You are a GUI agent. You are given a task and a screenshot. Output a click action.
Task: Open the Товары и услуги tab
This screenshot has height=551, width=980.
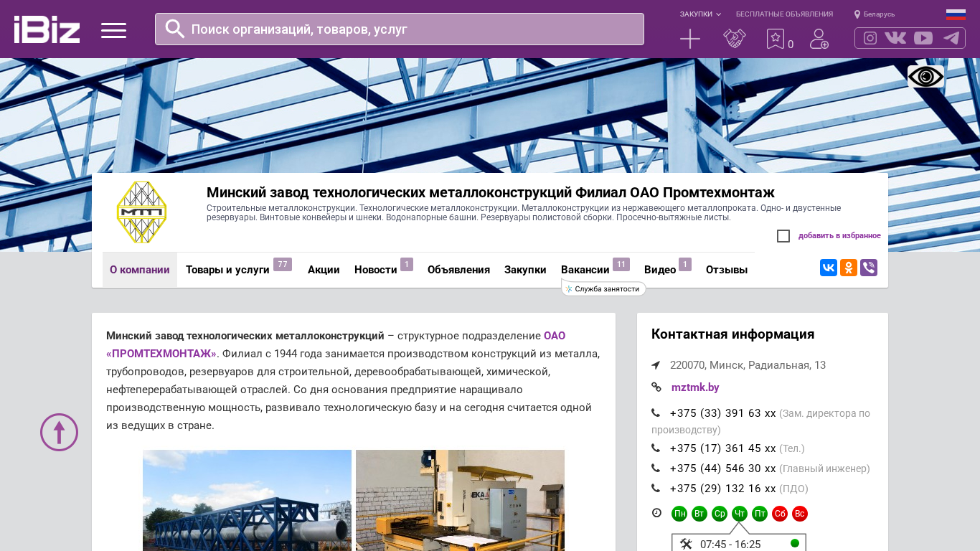[x=227, y=270]
